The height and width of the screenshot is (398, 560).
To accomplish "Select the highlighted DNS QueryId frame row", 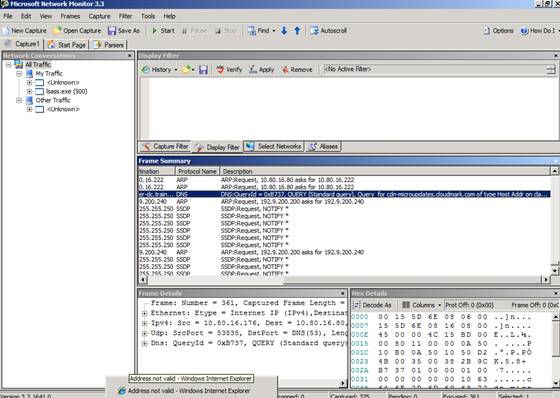I will click(344, 194).
